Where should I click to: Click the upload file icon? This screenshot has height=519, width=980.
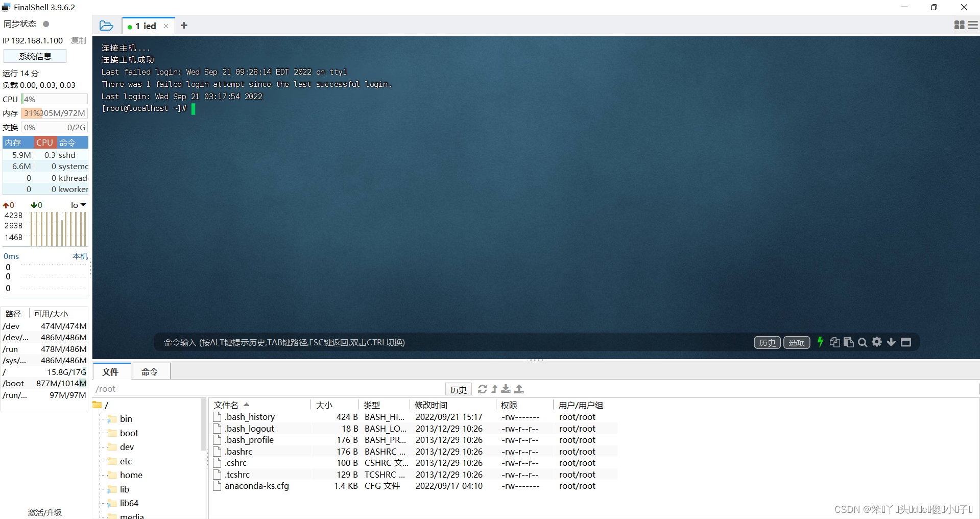(519, 389)
